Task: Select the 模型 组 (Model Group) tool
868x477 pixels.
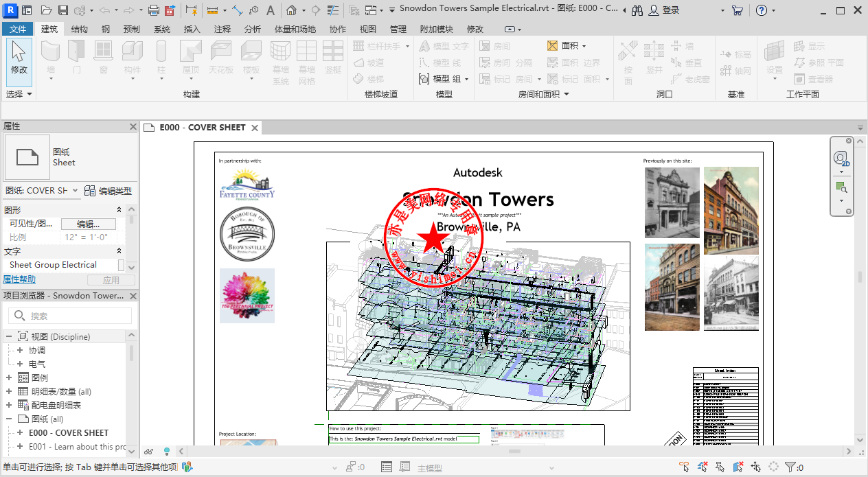Action: tap(444, 79)
